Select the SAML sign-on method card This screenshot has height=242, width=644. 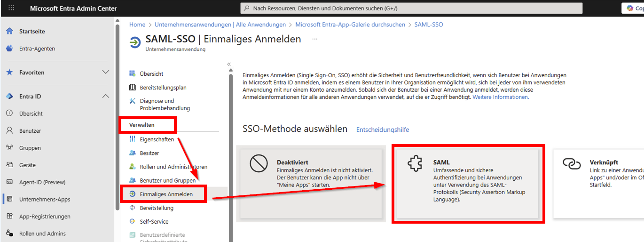(x=468, y=184)
